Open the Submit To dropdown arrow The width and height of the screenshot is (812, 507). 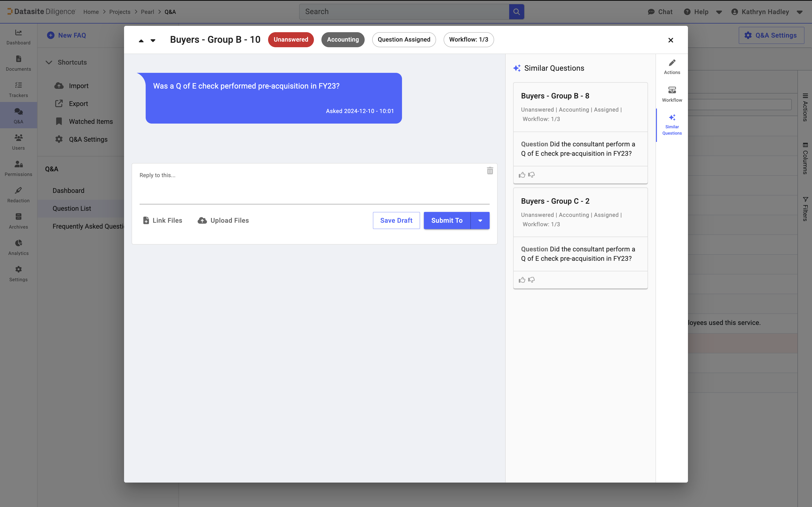[x=480, y=220]
